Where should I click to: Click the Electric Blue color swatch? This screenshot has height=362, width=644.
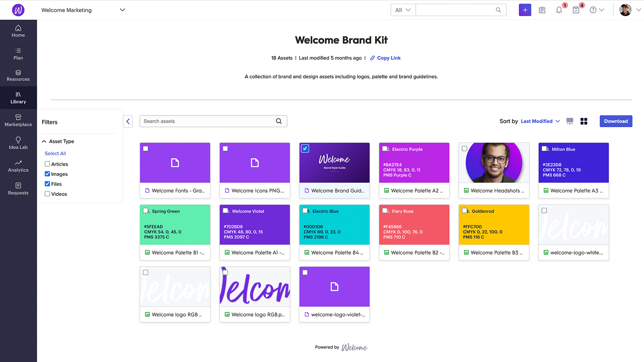click(334, 224)
